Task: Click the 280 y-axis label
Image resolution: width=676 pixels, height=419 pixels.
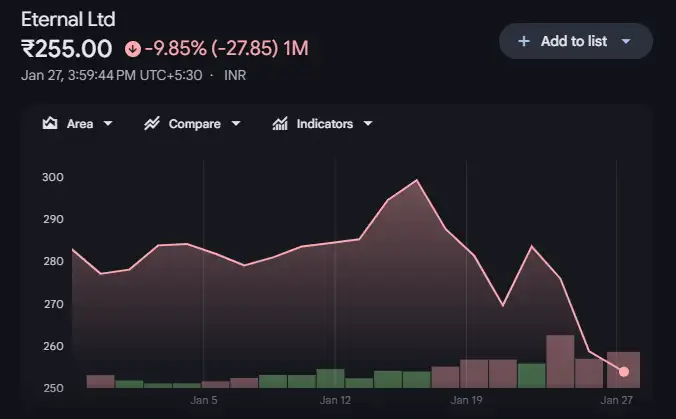Action: 53,261
